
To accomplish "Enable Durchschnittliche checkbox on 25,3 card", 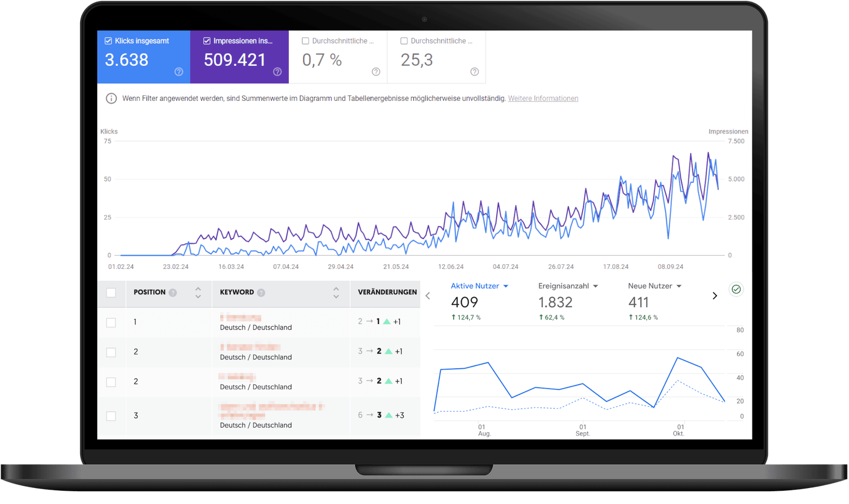I will 404,41.
